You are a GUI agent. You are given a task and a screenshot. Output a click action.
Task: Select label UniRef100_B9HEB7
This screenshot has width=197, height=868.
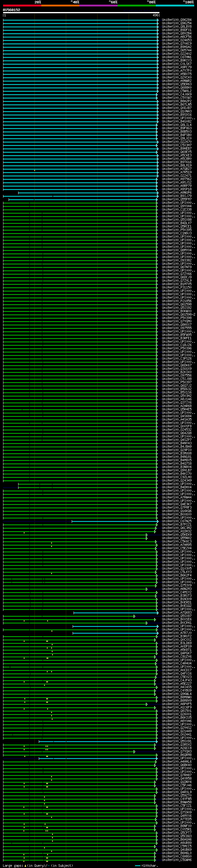pyautogui.click(x=176, y=149)
